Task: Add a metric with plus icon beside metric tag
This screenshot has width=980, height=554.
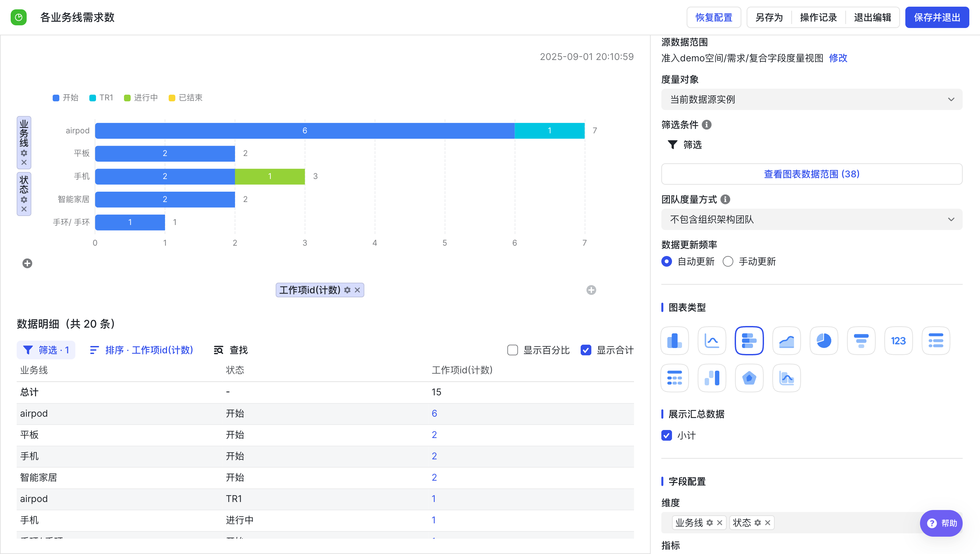Action: click(591, 290)
